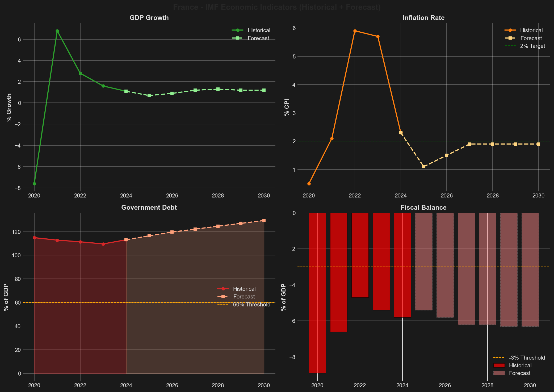Screen dimensions: 554x392
Task: Click the Forecast legend text in Government Debt
Action: tap(244, 297)
